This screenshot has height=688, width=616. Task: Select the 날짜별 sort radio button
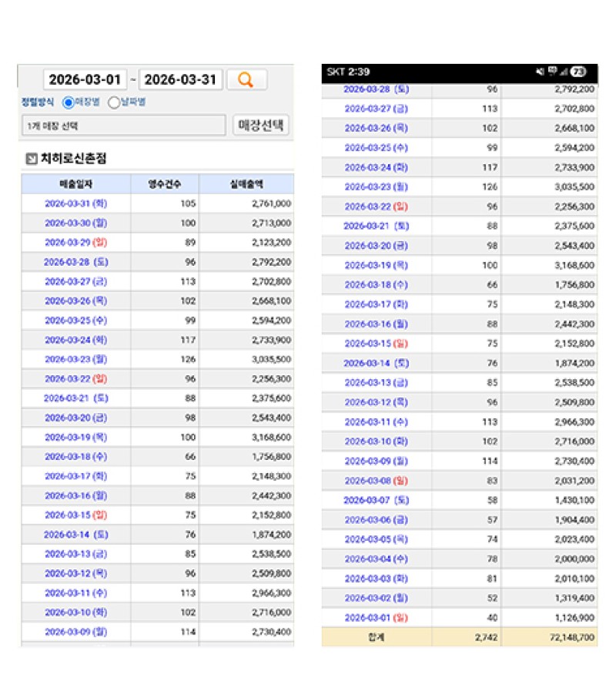pos(113,102)
